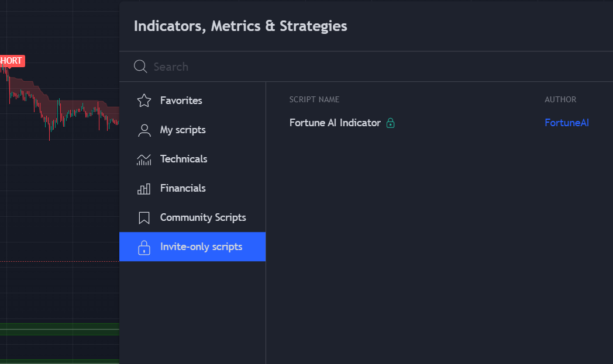Click green lock icon beside Fortune AI Indicator
Screen dimensions: 613x364
tap(390, 123)
